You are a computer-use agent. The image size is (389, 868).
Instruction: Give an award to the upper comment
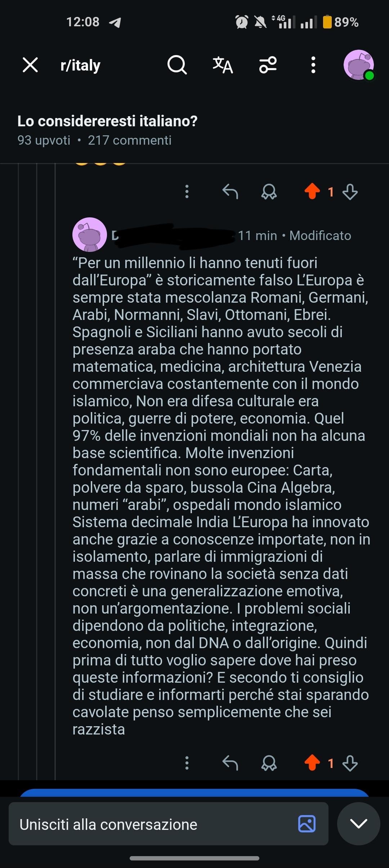pyautogui.click(x=269, y=191)
